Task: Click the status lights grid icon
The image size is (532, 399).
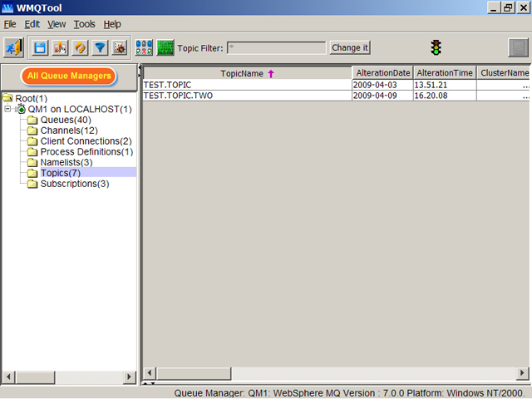Action: [x=144, y=47]
